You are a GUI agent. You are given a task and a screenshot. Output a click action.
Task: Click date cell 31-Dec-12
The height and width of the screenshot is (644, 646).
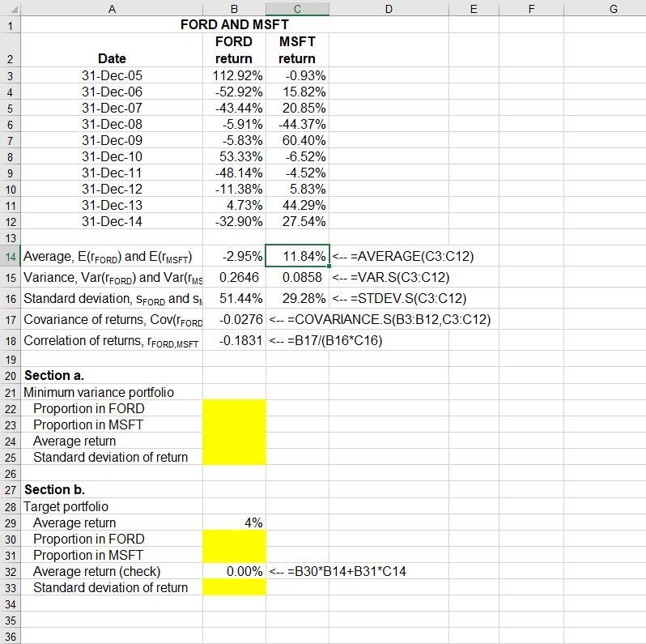tap(112, 189)
